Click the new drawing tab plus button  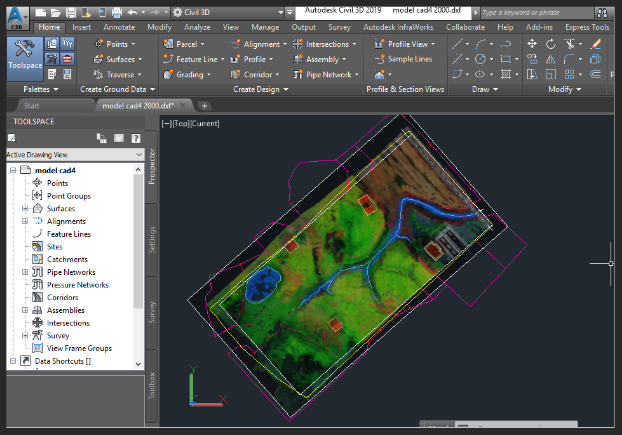(204, 105)
